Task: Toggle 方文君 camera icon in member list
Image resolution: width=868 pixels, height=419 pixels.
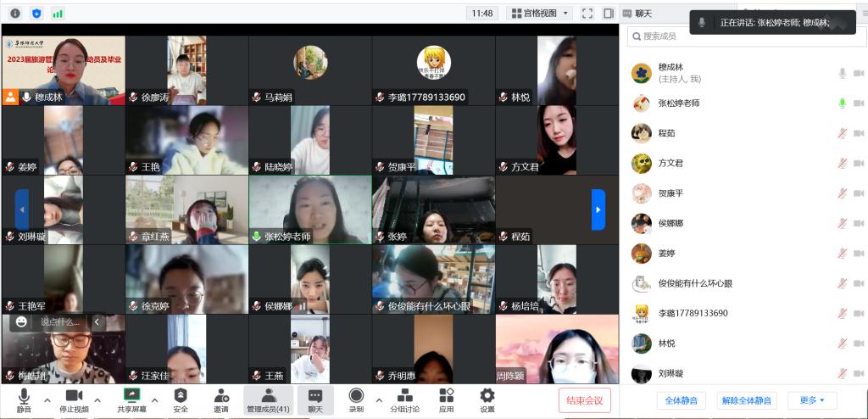Action: tap(860, 163)
